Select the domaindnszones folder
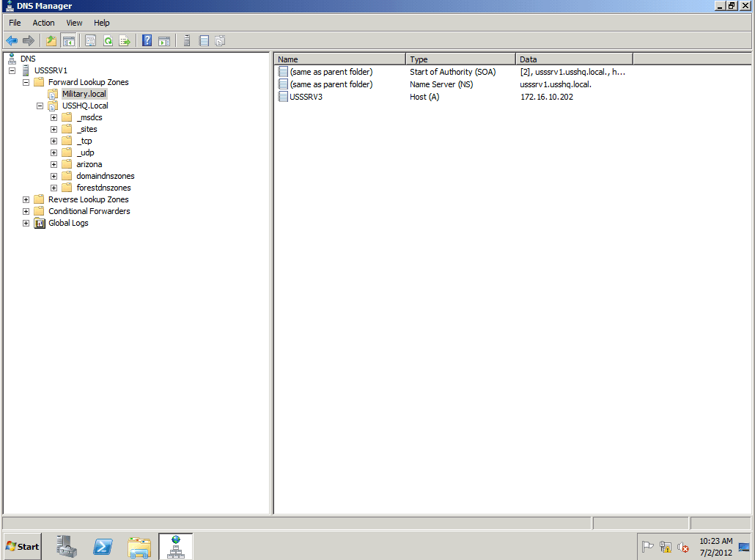Viewport: 755px width, 560px height. 106,176
